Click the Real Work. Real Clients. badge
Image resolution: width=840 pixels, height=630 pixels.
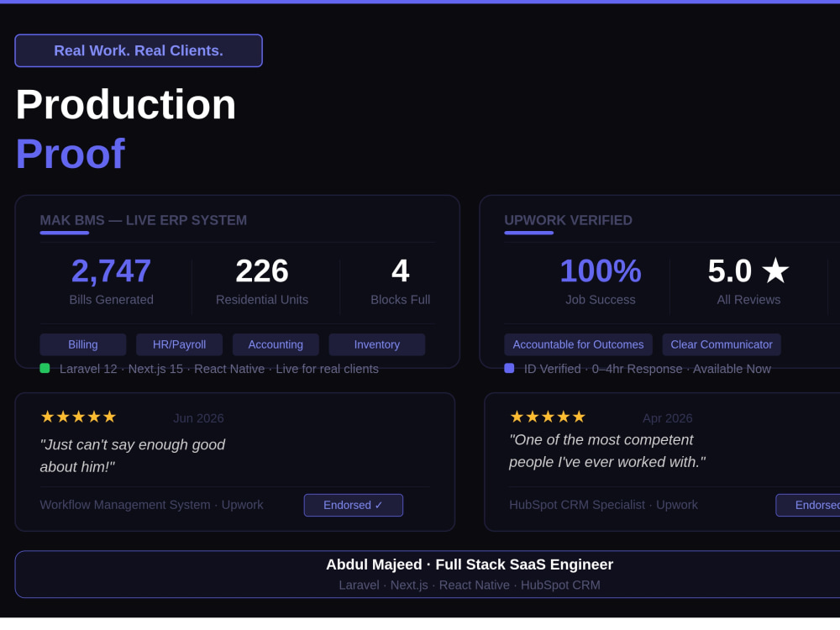pyautogui.click(x=139, y=51)
